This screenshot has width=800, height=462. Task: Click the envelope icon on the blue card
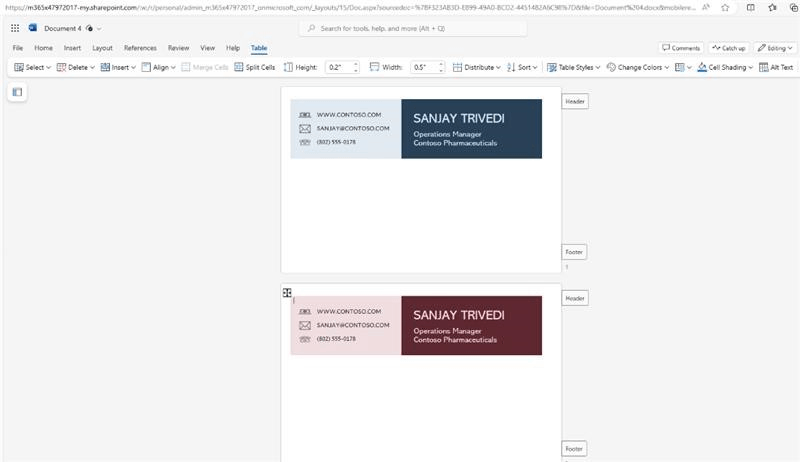tap(305, 129)
